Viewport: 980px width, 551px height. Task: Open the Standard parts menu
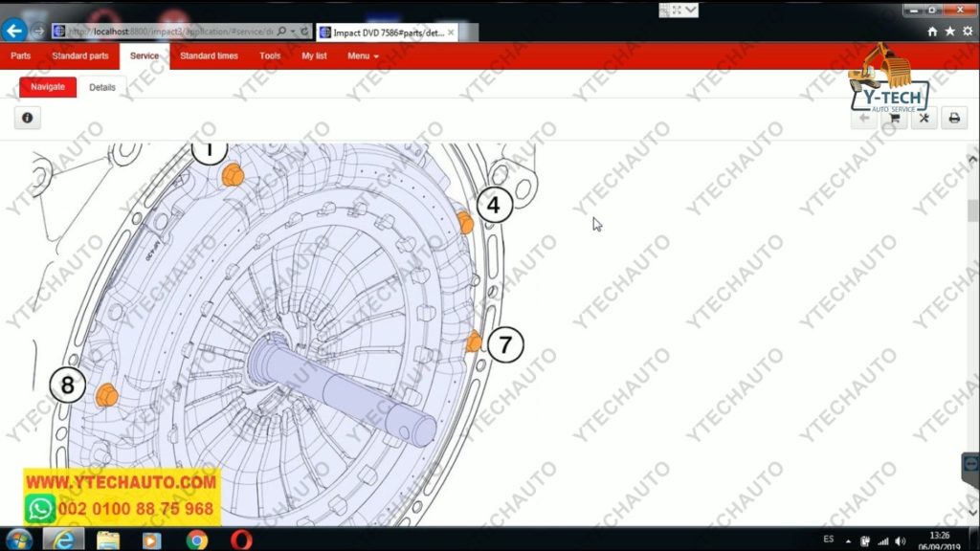point(80,55)
